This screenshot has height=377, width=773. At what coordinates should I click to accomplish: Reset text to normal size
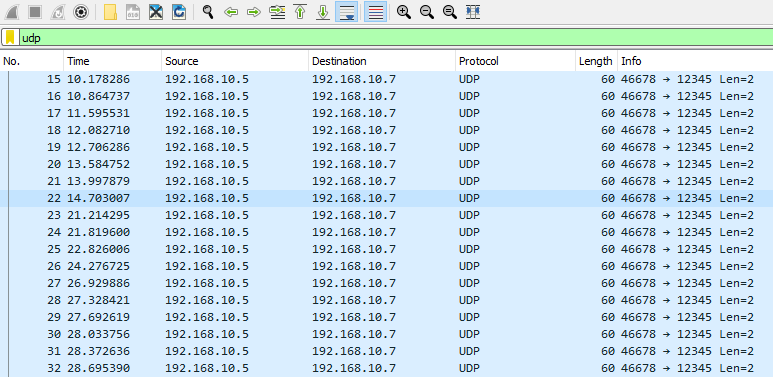450,12
